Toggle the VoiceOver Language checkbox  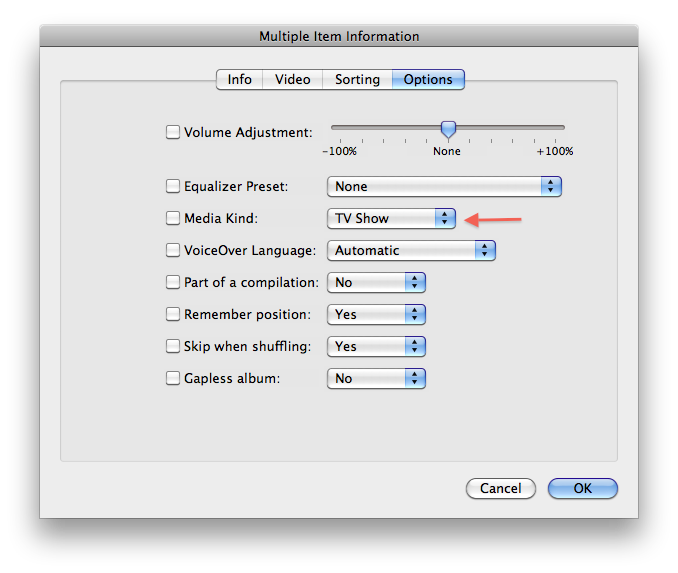click(173, 250)
